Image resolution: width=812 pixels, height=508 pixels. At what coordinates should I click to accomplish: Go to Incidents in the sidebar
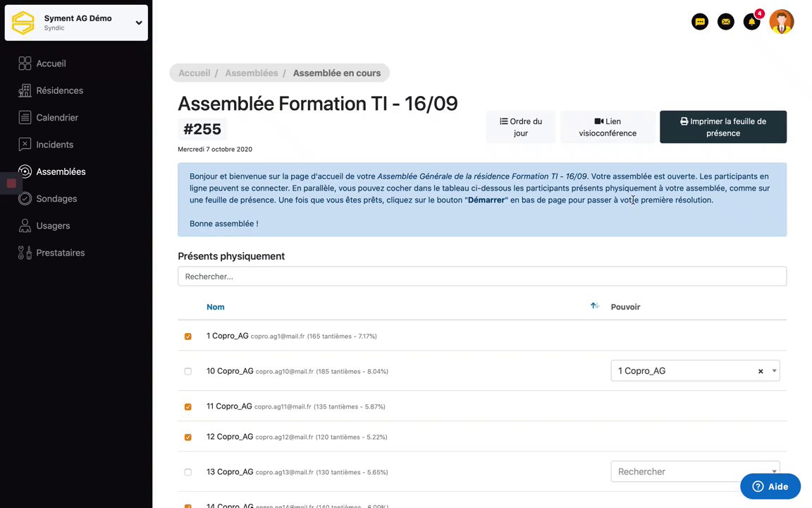(54, 145)
